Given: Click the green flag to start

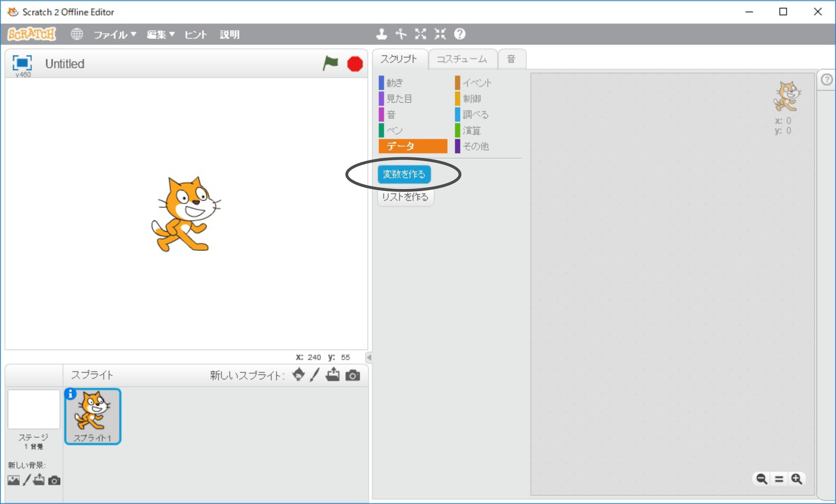Looking at the screenshot, I should (330, 63).
